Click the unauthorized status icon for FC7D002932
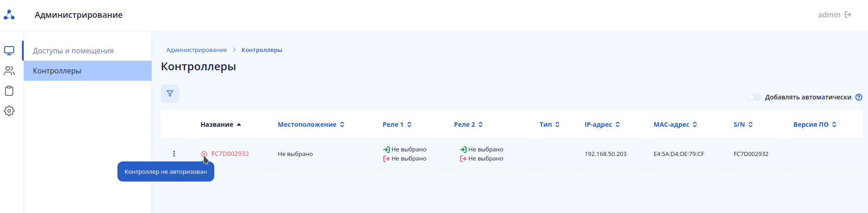868x213 pixels. pos(204,154)
